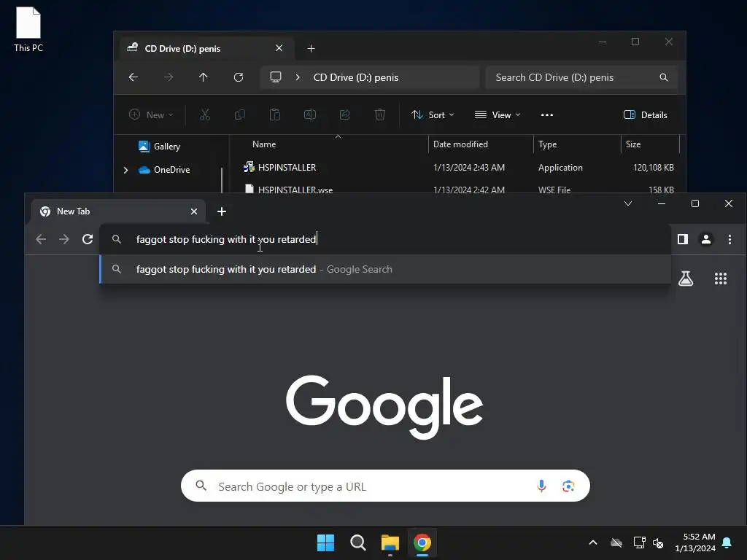Click the Chrome address bar text
The height and width of the screenshot is (560, 747).
[226, 239]
